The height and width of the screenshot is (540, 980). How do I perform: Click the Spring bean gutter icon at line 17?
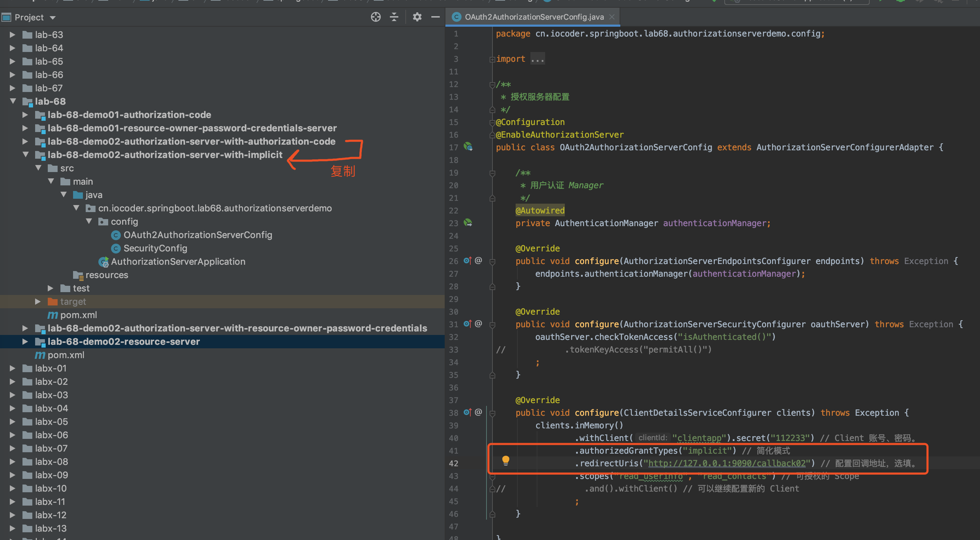468,147
